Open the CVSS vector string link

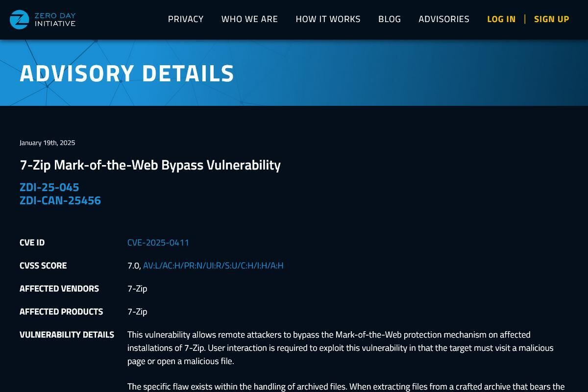pyautogui.click(x=213, y=266)
